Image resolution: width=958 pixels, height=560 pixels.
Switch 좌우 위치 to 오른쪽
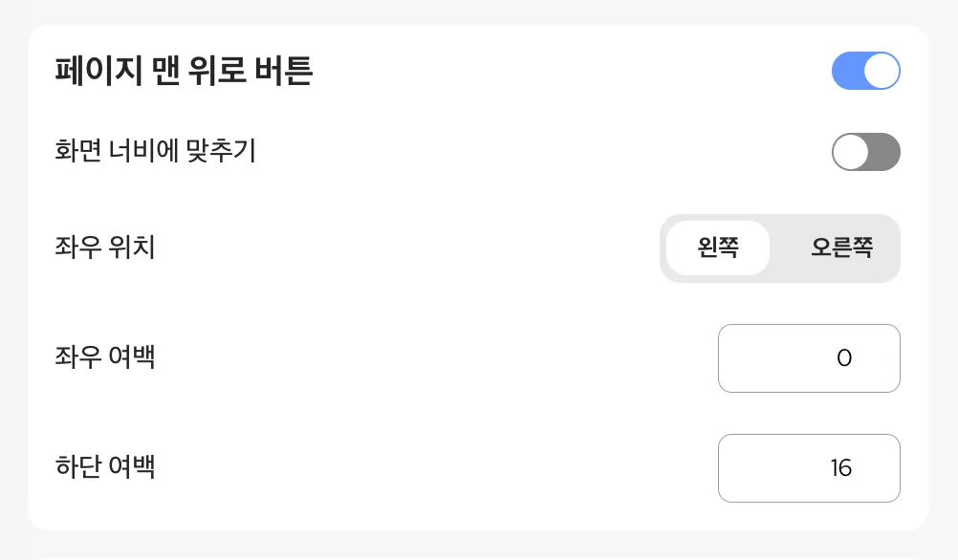[841, 248]
